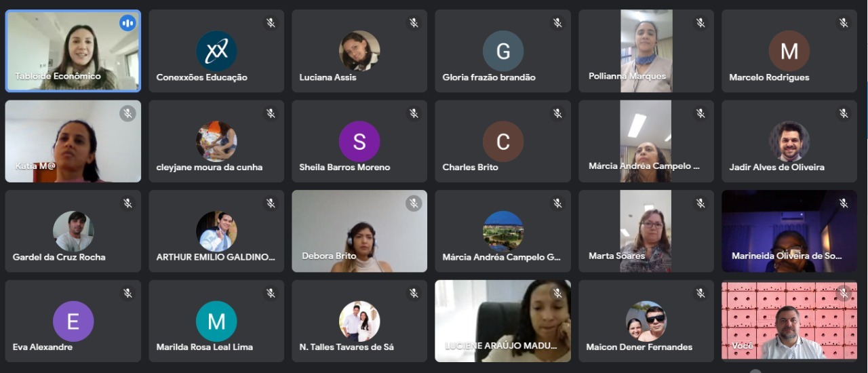868x373 pixels.
Task: Click the LUCIENE ARAÚJO video tile
Action: coord(503,321)
